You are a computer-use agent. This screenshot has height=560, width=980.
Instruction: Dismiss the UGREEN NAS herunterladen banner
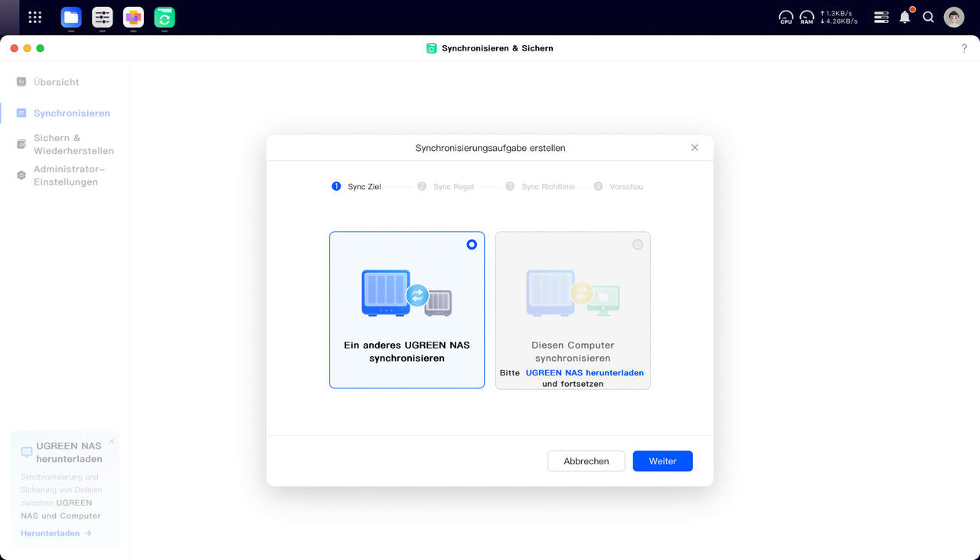pos(112,441)
